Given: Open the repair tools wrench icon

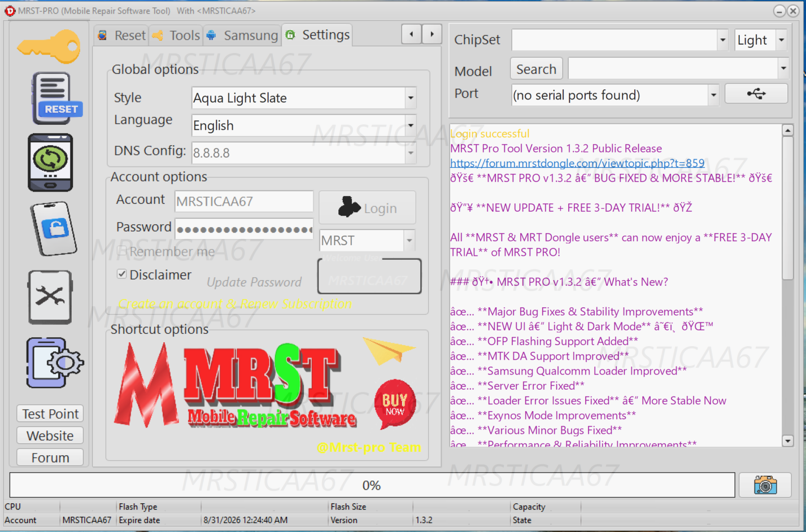Looking at the screenshot, I should click(x=50, y=297).
